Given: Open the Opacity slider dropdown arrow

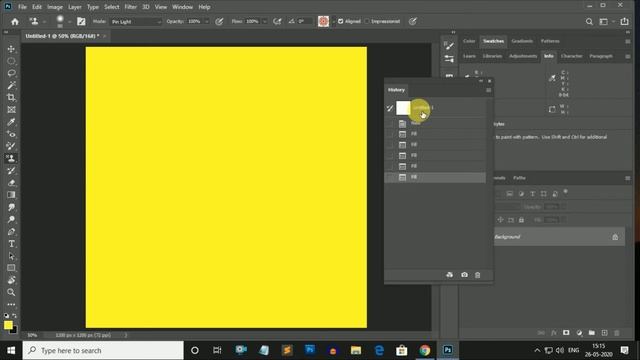Looking at the screenshot, I should (207, 22).
